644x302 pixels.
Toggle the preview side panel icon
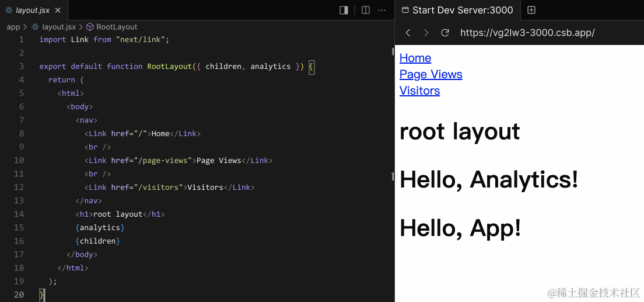344,10
